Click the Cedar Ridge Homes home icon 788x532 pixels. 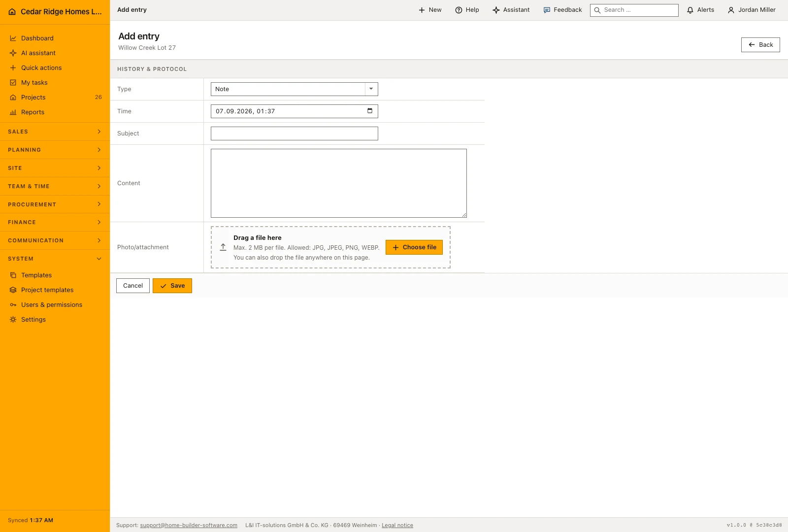click(12, 12)
